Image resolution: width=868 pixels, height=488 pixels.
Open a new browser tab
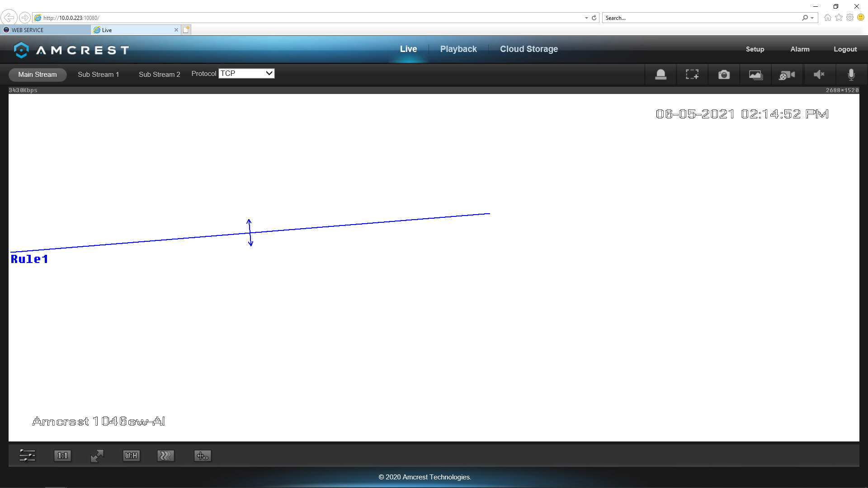pyautogui.click(x=186, y=30)
